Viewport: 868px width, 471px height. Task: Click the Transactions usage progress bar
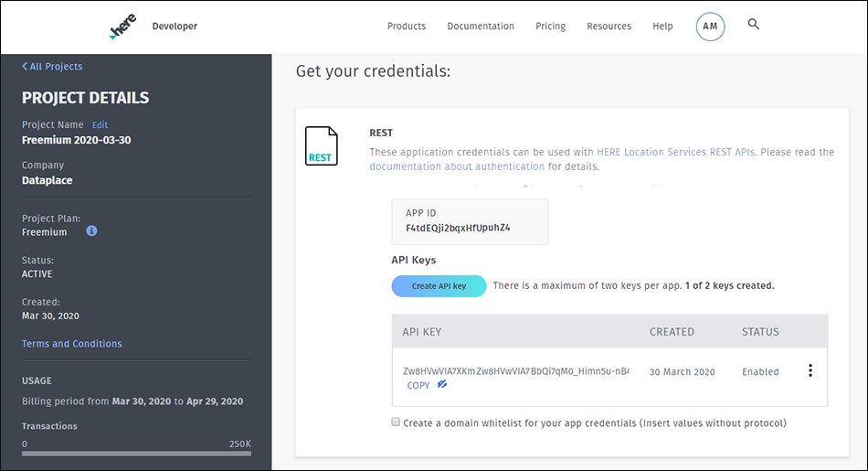pos(136,454)
